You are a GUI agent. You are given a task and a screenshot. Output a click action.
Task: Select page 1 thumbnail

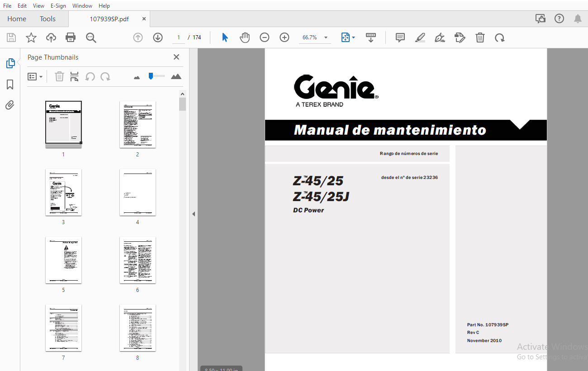click(63, 124)
